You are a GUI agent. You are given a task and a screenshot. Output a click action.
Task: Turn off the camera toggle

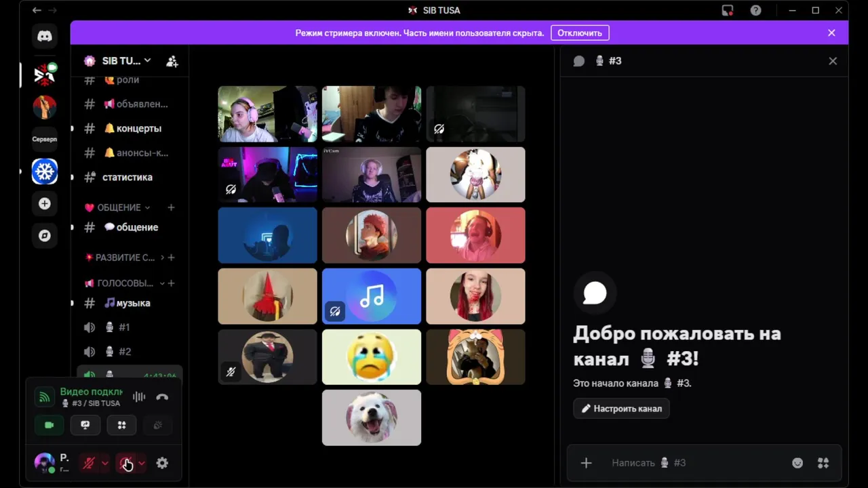[49, 425]
